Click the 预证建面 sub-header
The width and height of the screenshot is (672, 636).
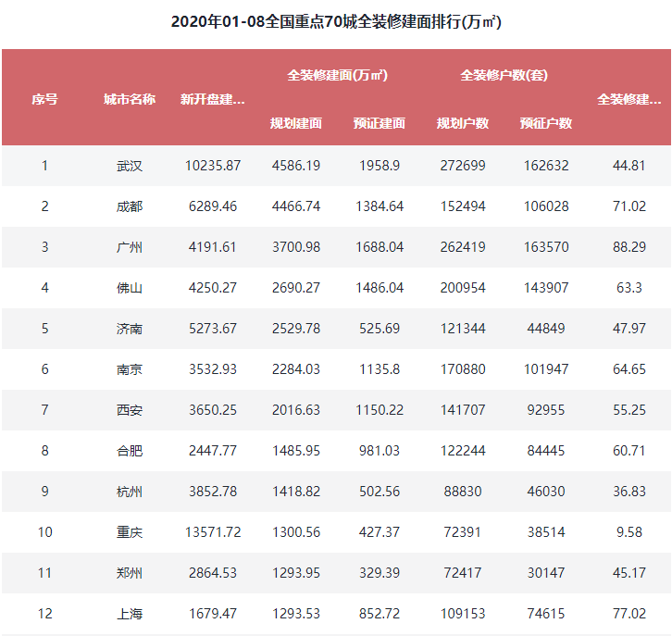[x=380, y=123]
